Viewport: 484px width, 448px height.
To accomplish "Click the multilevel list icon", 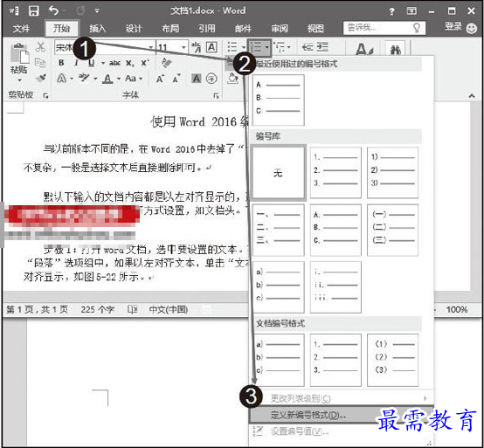I will point(280,47).
